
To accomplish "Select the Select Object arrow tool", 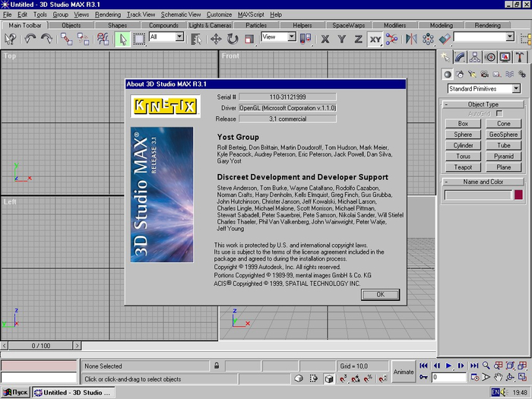I will (x=122, y=38).
